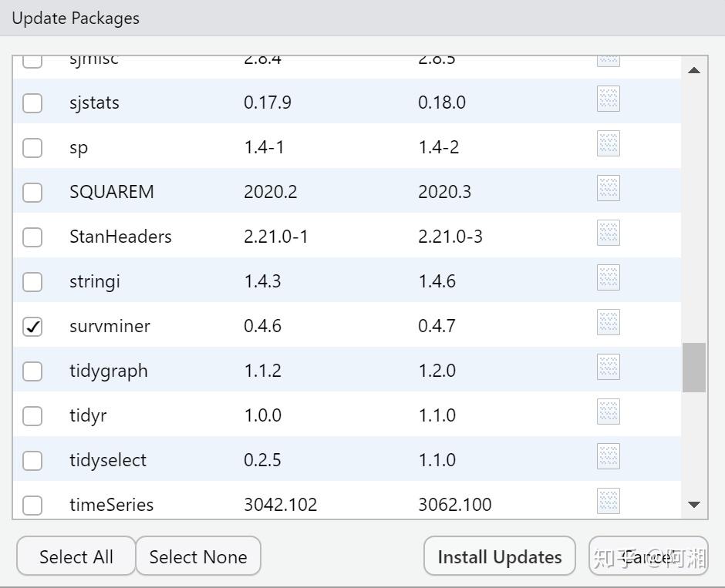The height and width of the screenshot is (588, 725).
Task: Open the NEWS icon for tidyr
Action: pos(608,412)
